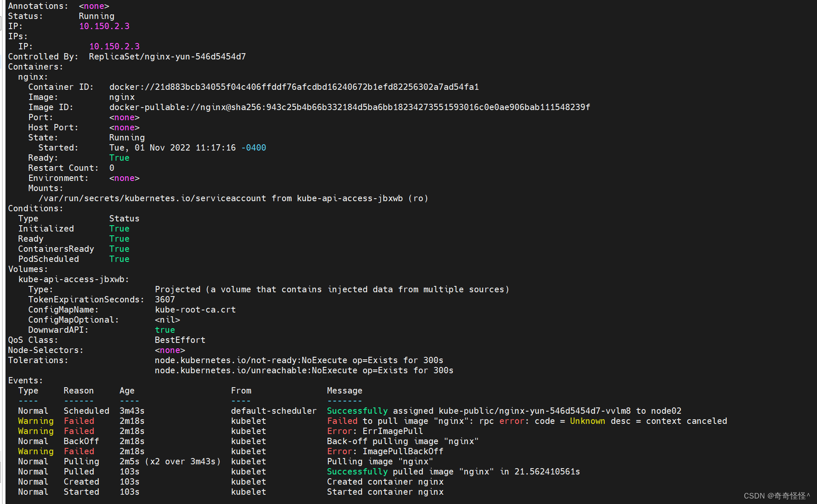Click True status for PodScheduled condition
Viewport: 817px width, 504px height.
(x=119, y=259)
